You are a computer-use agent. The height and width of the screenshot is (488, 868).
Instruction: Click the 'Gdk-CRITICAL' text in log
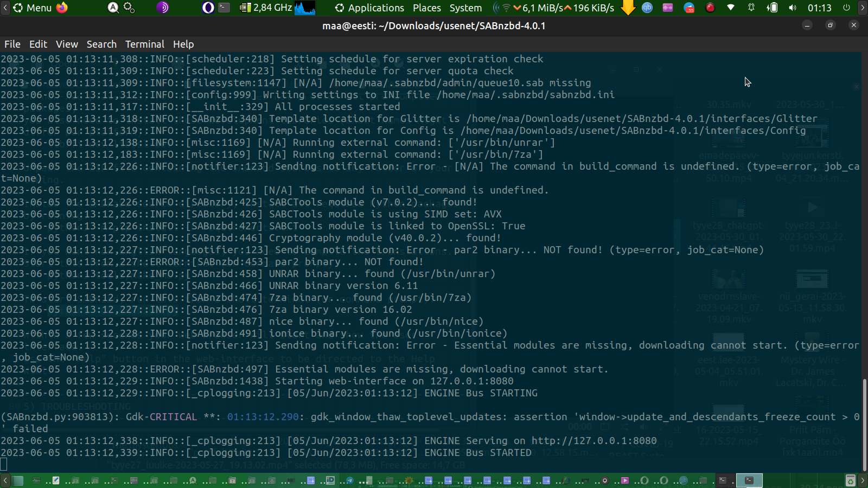click(x=162, y=417)
